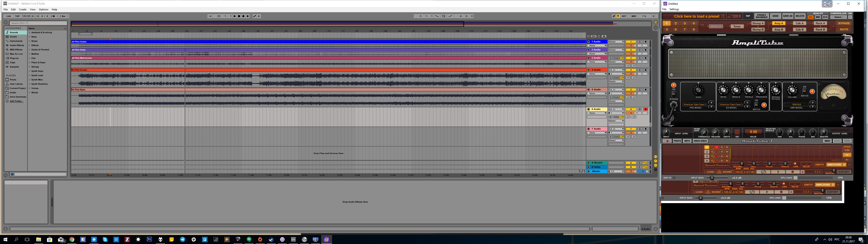
Task: Select the Samples category icon
Action: [x=7, y=67]
